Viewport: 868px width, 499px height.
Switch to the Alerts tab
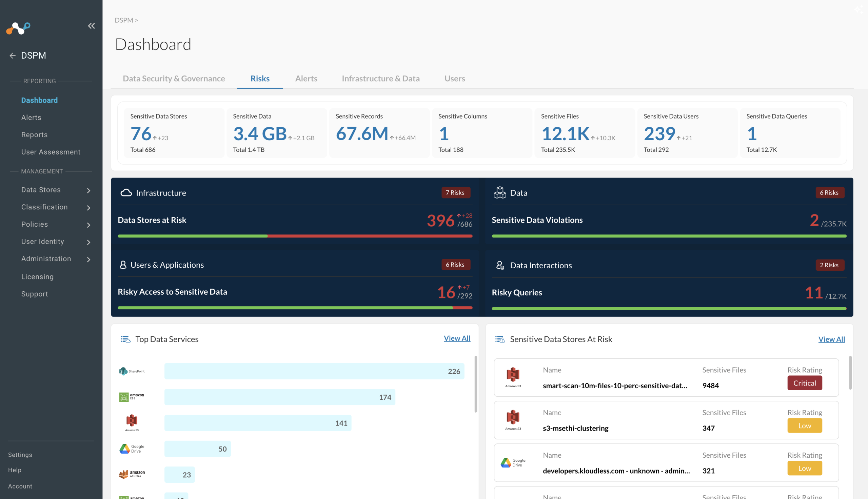point(306,79)
